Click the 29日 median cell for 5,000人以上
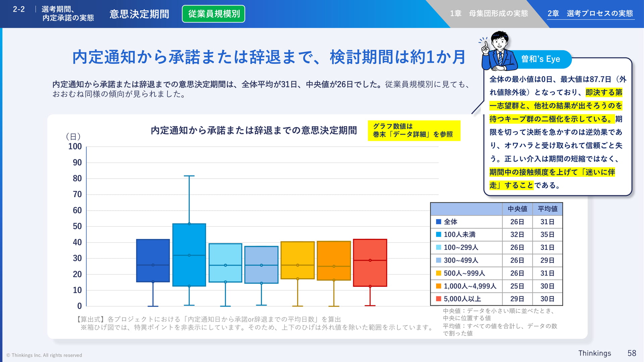Image resolution: width=644 pixels, height=362 pixels. pos(517,299)
